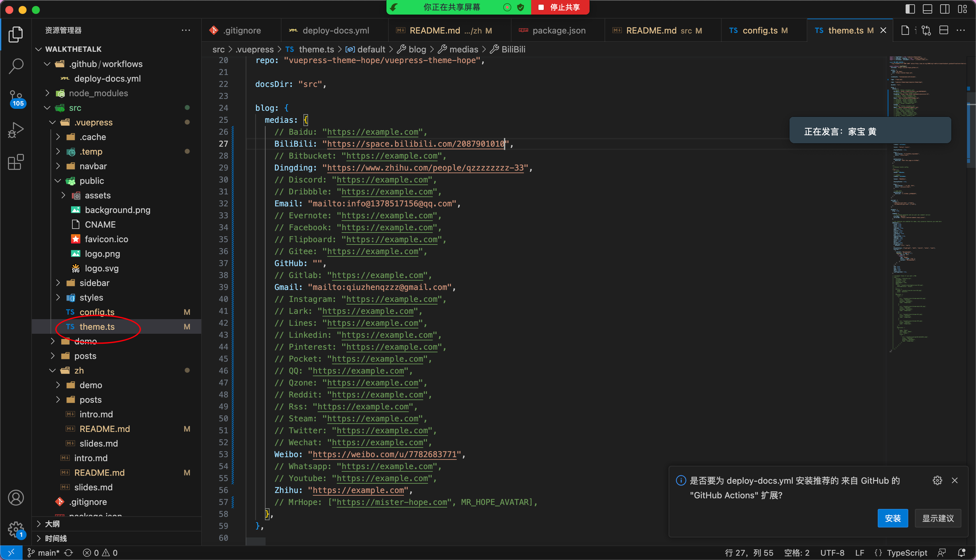Click the 空格: 2 indentation indicator
The width and height of the screenshot is (976, 560).
pos(797,553)
